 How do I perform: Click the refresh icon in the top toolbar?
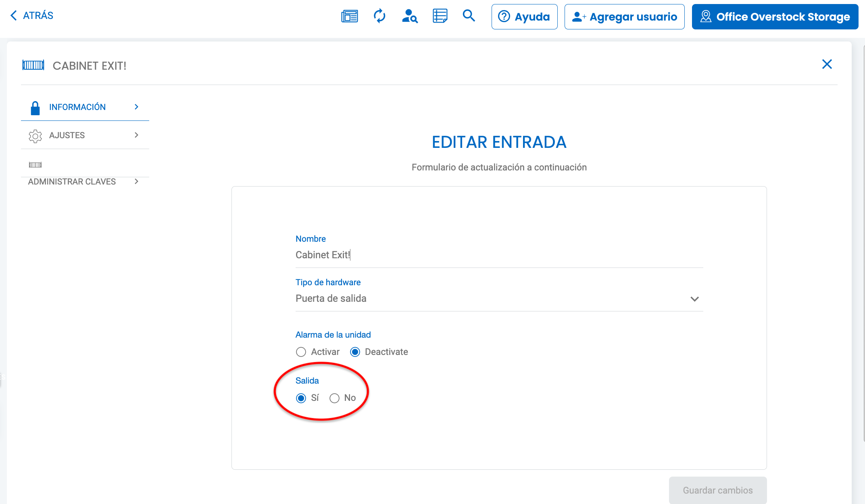pyautogui.click(x=379, y=16)
